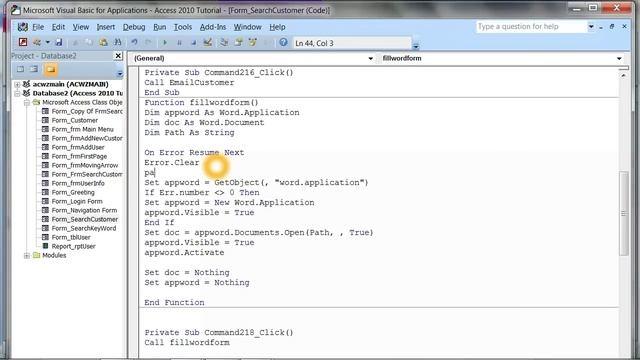This screenshot has height=360, width=640.
Task: Click the Insert Module toolbar icon
Action: 37,42
